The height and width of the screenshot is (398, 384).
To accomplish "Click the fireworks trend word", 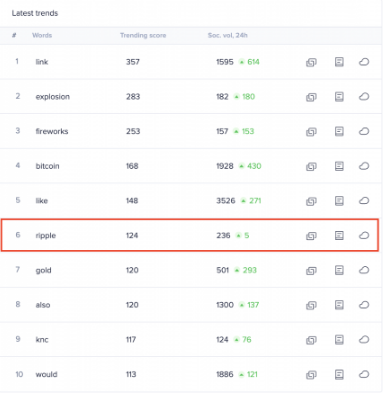I will pos(52,131).
